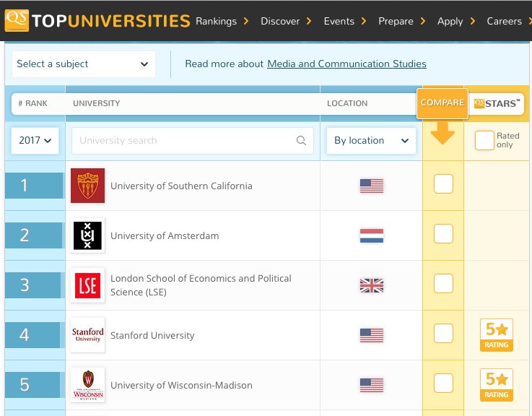The height and width of the screenshot is (416, 532).
Task: Open the Discover menu
Action: (286, 21)
